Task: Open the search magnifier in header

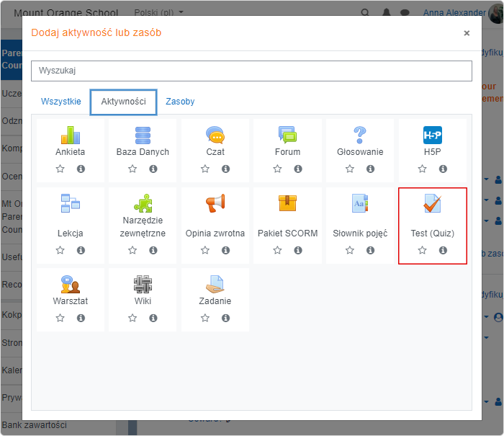Action: [365, 12]
